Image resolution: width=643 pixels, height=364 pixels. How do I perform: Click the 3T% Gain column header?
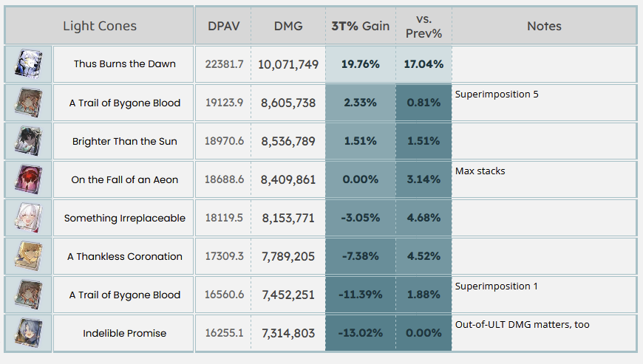click(x=361, y=26)
